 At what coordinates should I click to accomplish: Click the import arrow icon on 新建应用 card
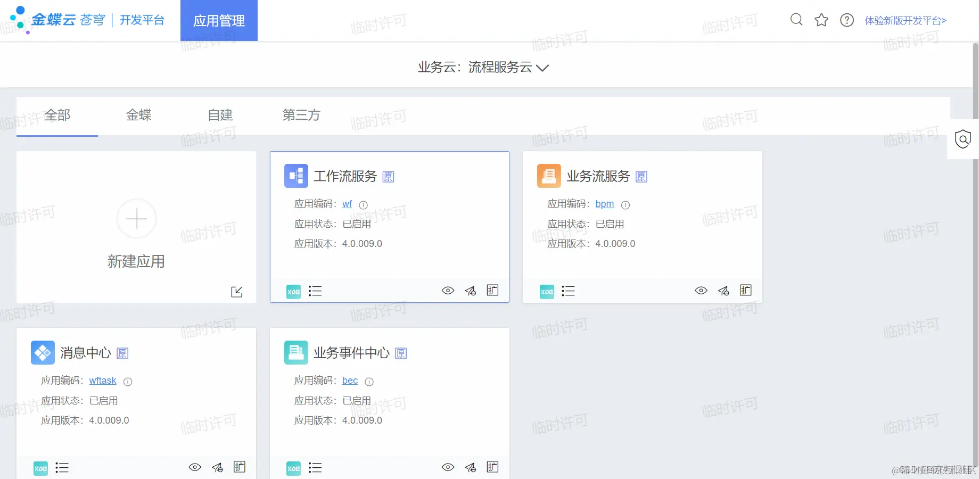pos(237,292)
